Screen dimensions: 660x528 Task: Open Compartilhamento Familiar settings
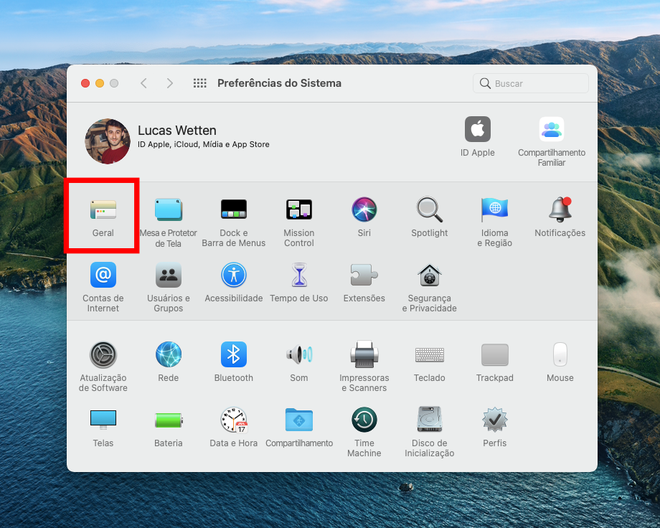coord(551,129)
